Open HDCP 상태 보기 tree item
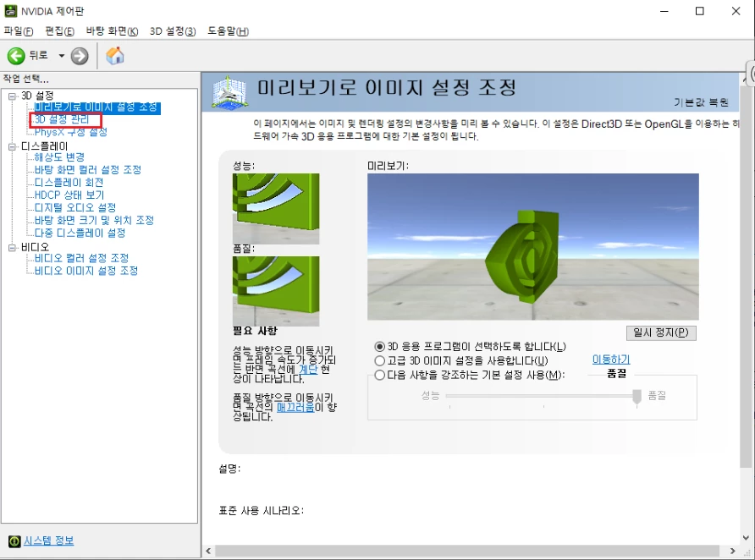This screenshot has height=560, width=755. (69, 195)
